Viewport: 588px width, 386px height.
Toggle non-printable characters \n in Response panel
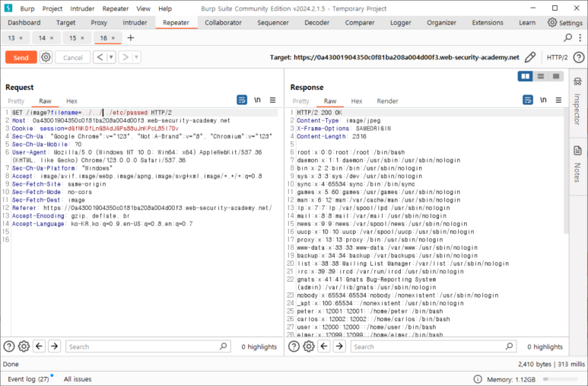[x=543, y=100]
